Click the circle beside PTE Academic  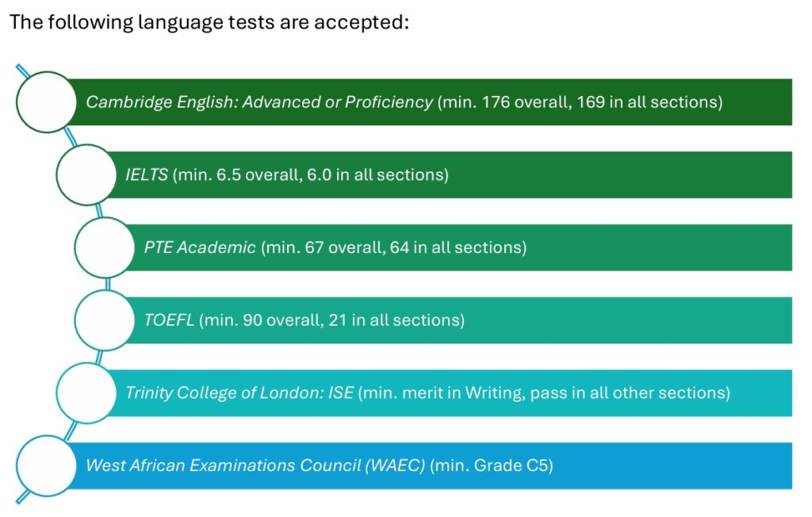click(x=105, y=247)
